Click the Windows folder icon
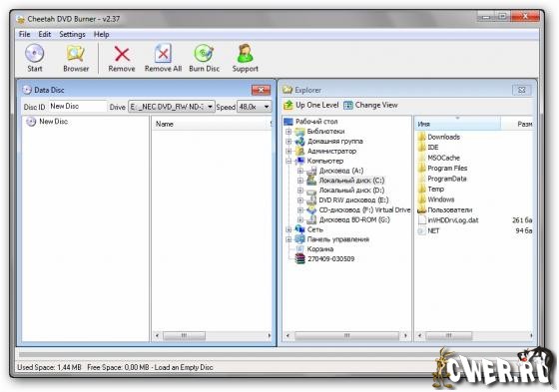 pyautogui.click(x=421, y=199)
